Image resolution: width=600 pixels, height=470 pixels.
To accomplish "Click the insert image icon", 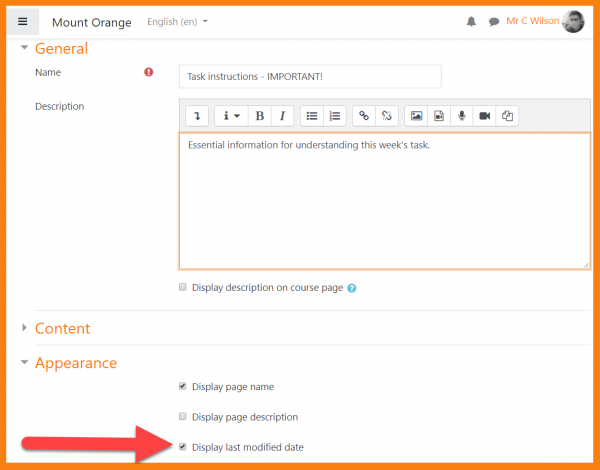I will coord(416,116).
